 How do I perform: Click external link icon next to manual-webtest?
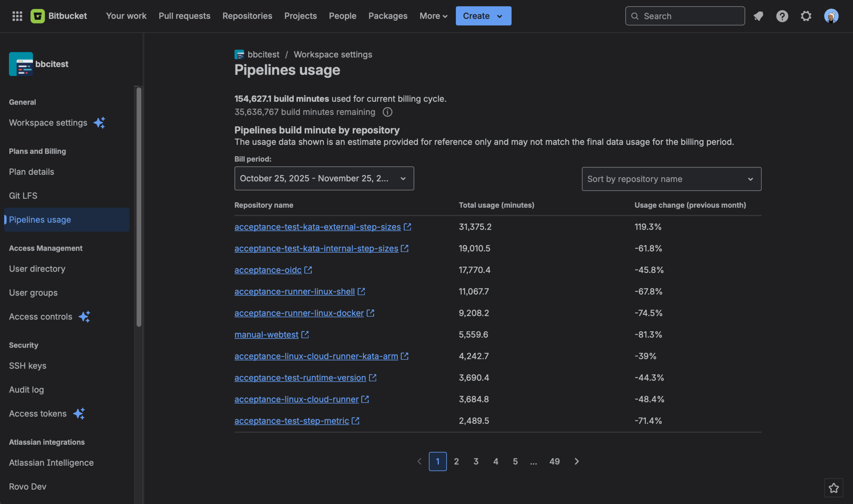[x=305, y=335]
